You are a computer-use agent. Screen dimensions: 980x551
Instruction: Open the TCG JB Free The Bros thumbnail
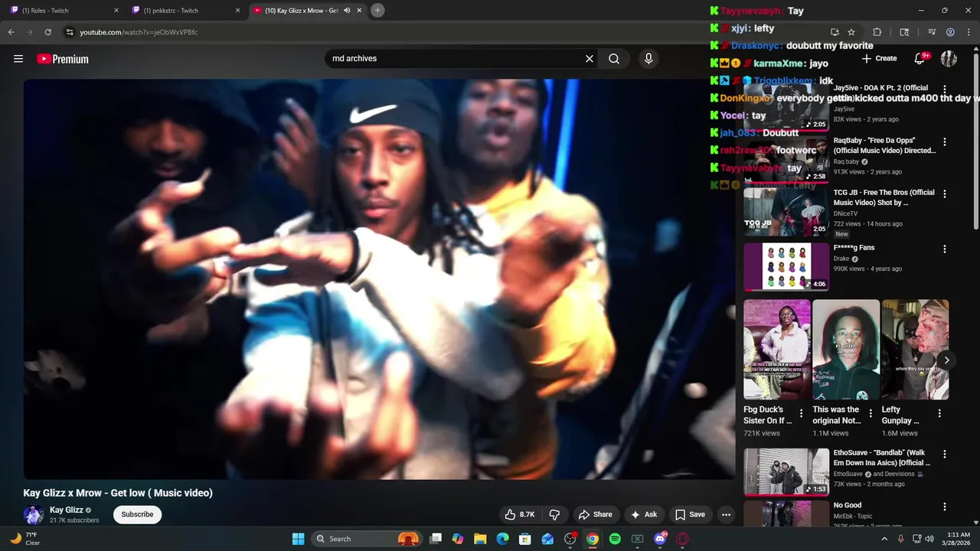point(786,212)
